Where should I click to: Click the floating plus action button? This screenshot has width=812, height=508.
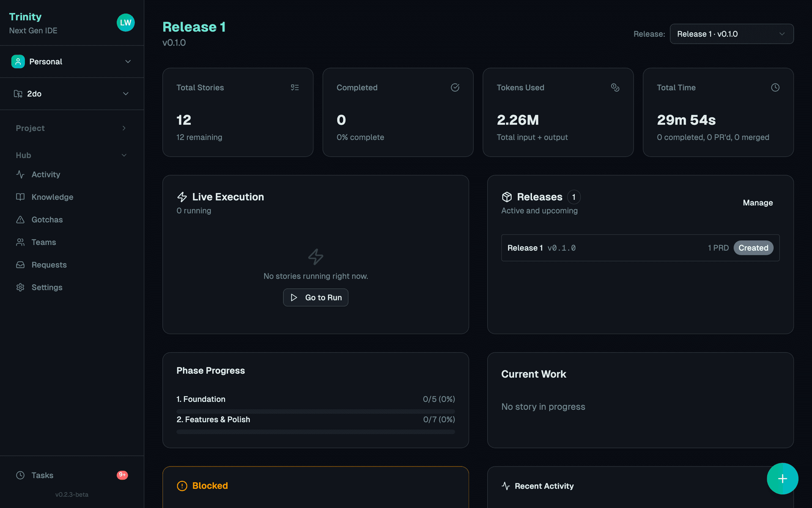pyautogui.click(x=782, y=479)
